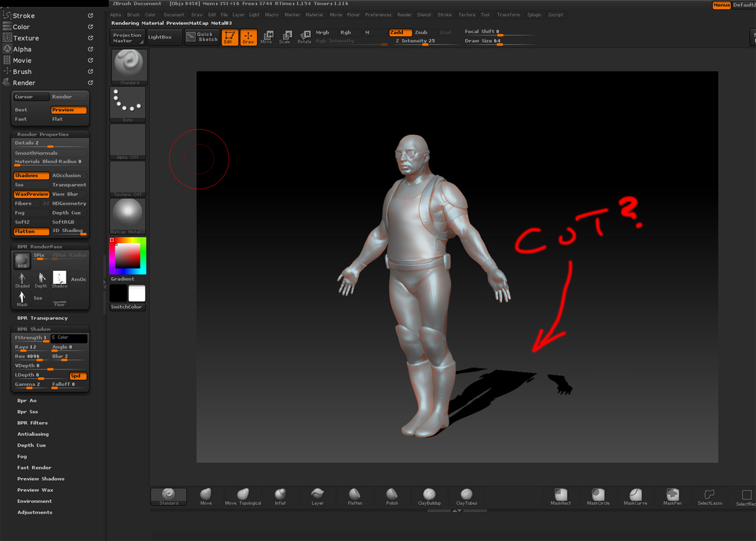
Task: Open the Transform menu
Action: click(x=509, y=15)
